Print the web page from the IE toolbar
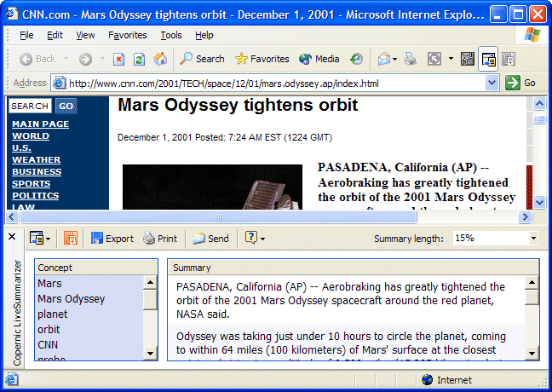 (410, 59)
